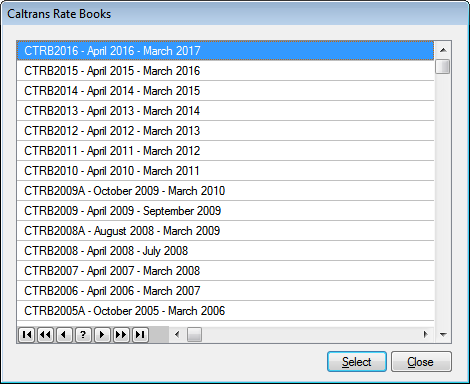The height and width of the screenshot is (384, 470).
Task: Click the page-back double arrow icon
Action: click(46, 334)
